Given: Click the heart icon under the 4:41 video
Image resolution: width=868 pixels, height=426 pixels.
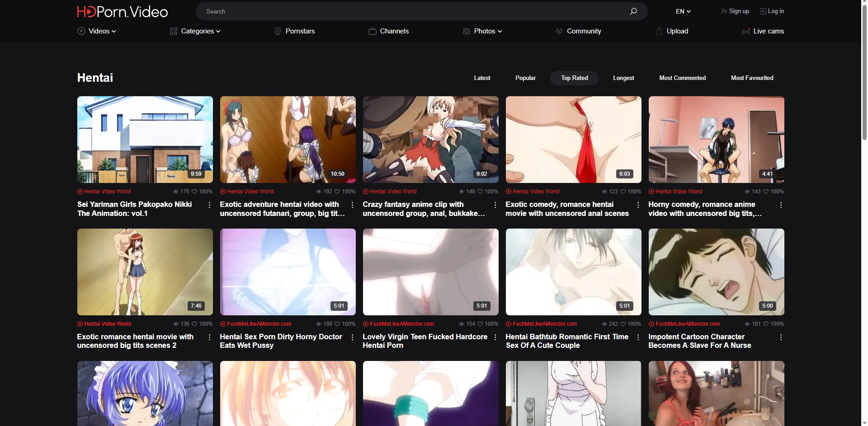Looking at the screenshot, I should (x=766, y=192).
